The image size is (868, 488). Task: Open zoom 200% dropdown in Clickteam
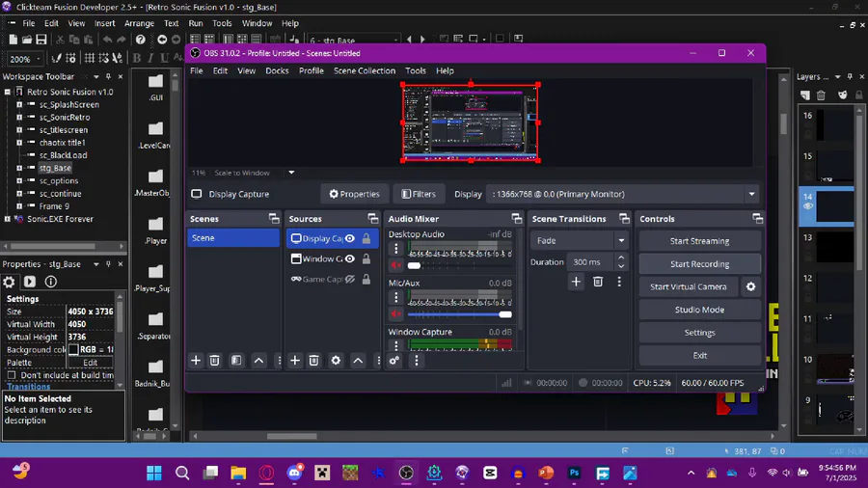pos(39,59)
